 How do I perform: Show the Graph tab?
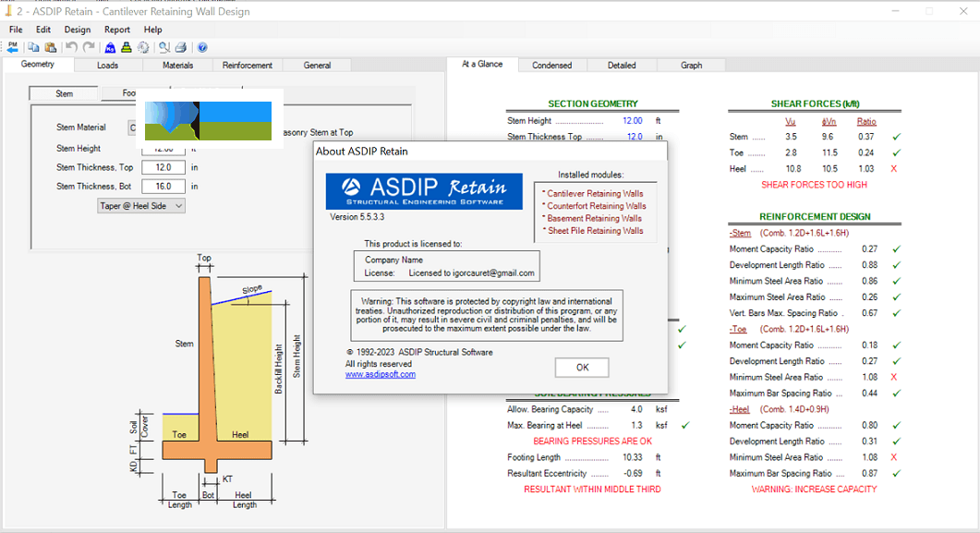[x=691, y=66]
